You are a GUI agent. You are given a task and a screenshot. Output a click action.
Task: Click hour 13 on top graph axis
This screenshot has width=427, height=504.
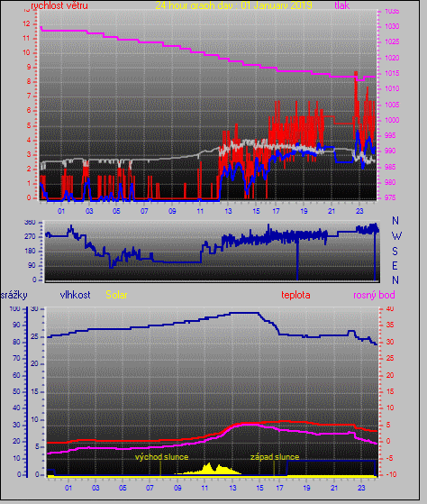228,211
